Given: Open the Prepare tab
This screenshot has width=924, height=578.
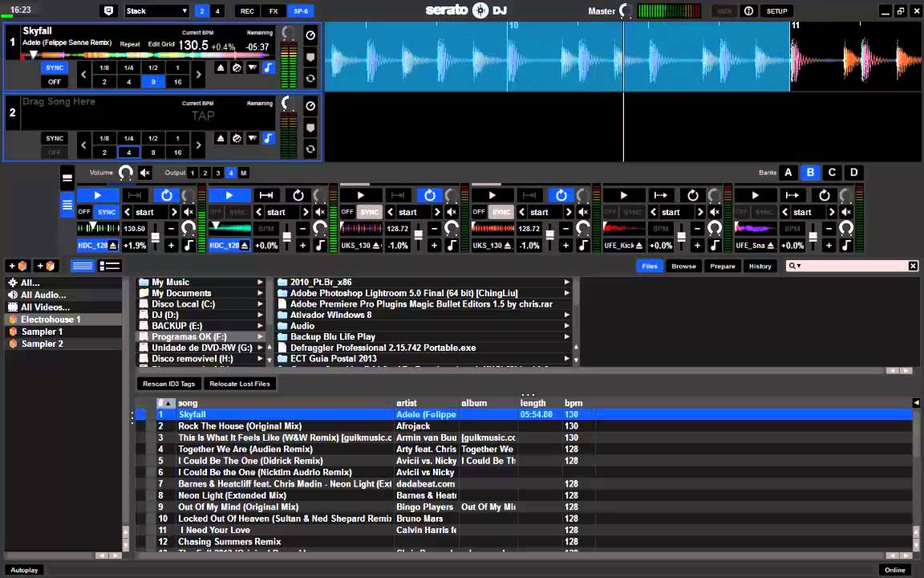Looking at the screenshot, I should pos(723,266).
